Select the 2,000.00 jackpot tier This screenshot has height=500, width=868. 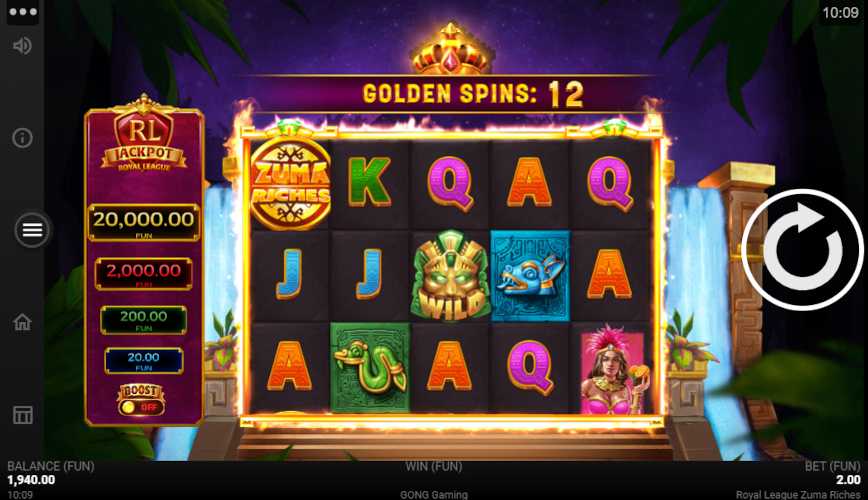pyautogui.click(x=143, y=274)
